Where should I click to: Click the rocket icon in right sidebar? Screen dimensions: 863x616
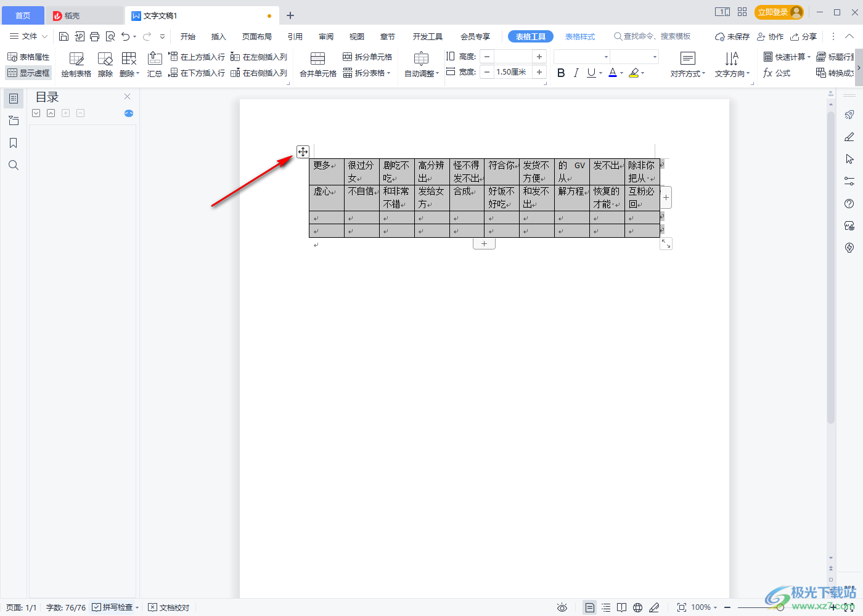coord(849,115)
